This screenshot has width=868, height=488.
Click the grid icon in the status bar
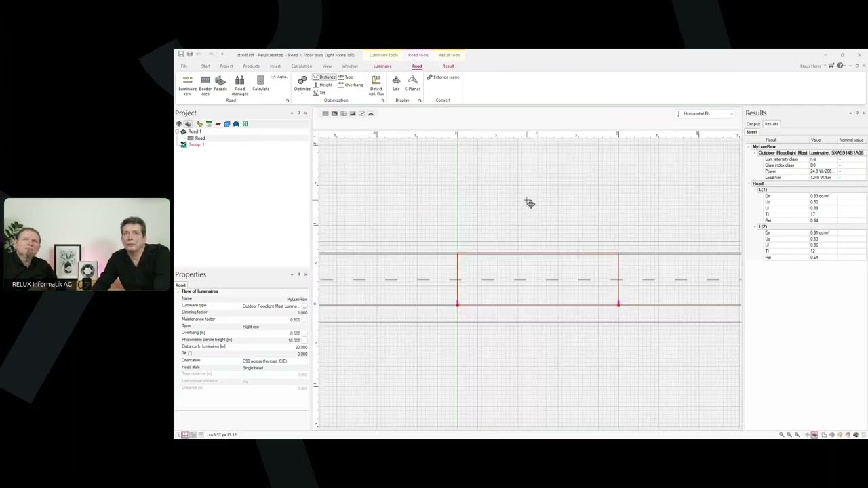click(185, 434)
